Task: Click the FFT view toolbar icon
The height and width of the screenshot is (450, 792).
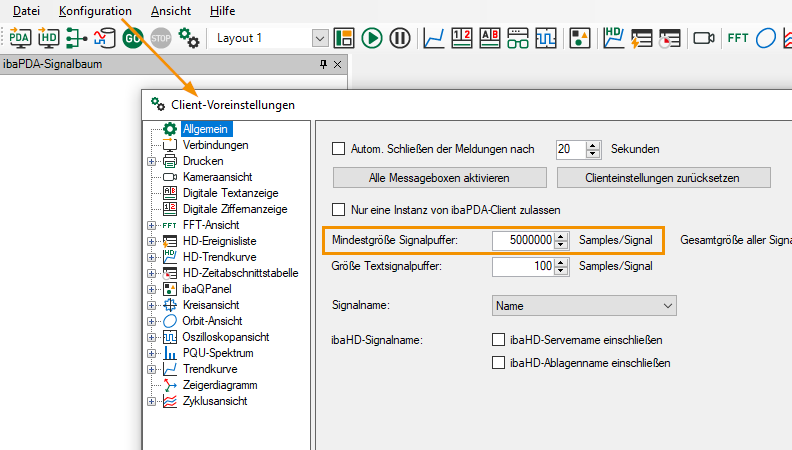Action: click(738, 38)
